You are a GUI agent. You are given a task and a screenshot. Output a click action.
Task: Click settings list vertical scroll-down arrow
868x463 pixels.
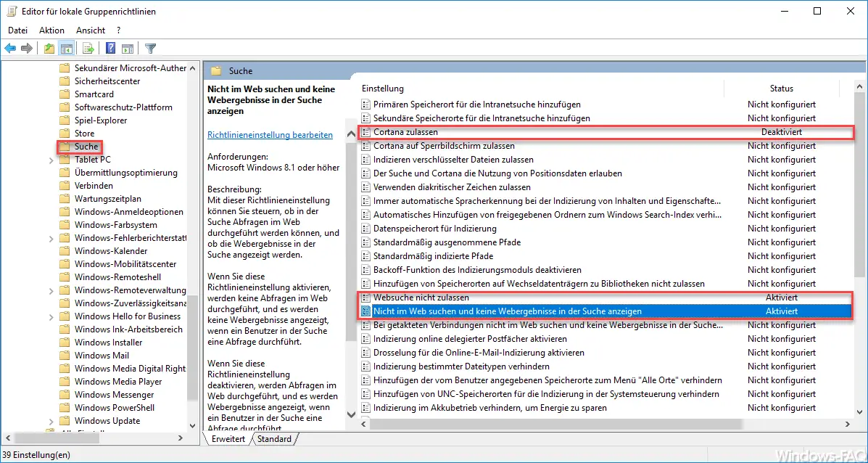(859, 411)
